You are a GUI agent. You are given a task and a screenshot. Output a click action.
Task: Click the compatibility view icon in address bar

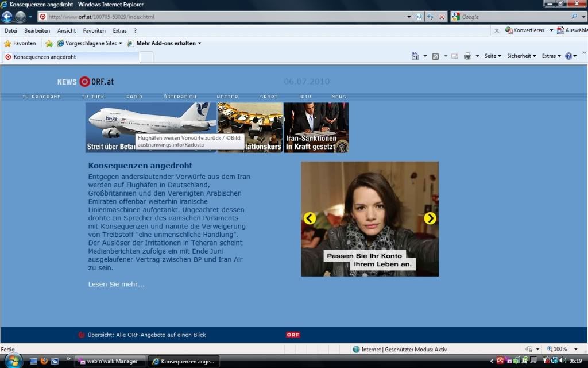pyautogui.click(x=419, y=17)
